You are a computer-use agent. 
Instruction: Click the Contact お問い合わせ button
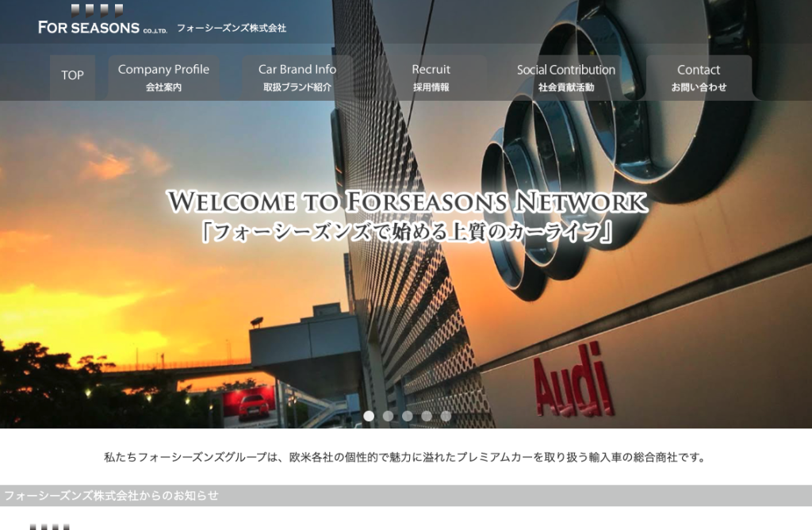pos(699,77)
